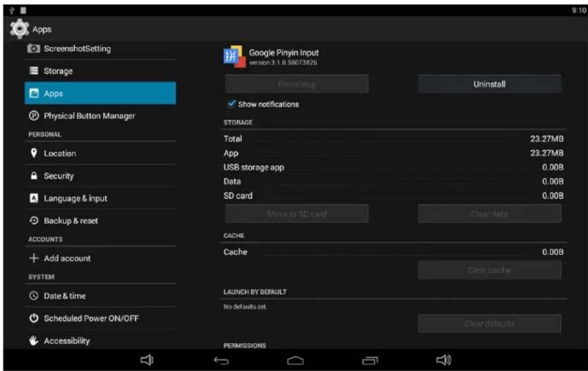588x371 pixels.
Task: Click the Backup & reset icon
Action: [34, 220]
